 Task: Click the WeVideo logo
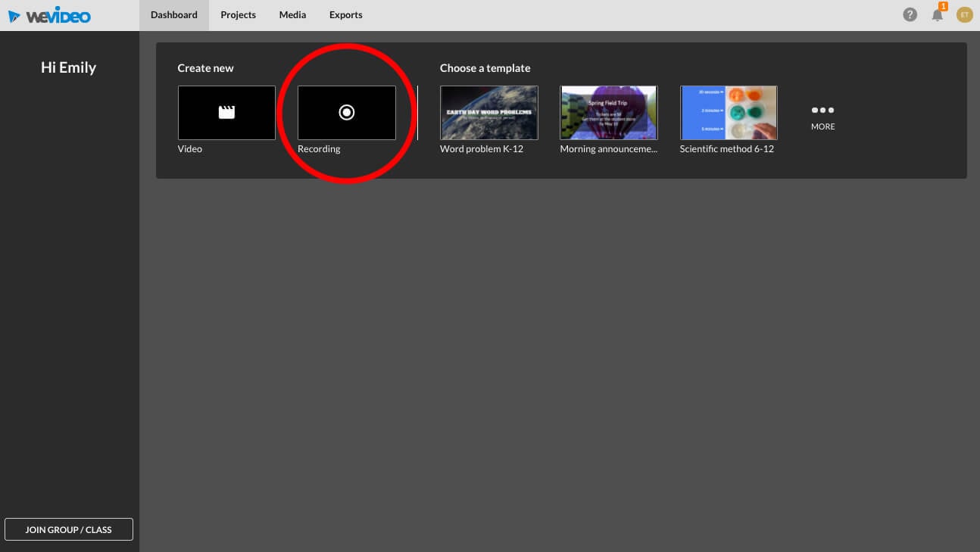(x=49, y=15)
